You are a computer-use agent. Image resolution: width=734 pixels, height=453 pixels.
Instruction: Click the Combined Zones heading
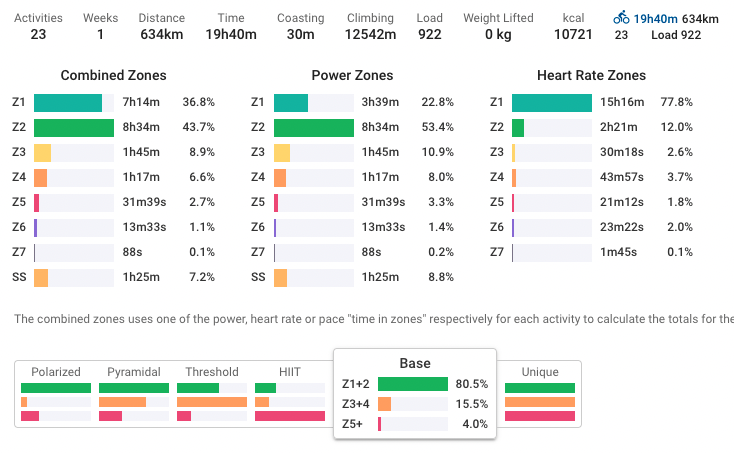tap(113, 75)
